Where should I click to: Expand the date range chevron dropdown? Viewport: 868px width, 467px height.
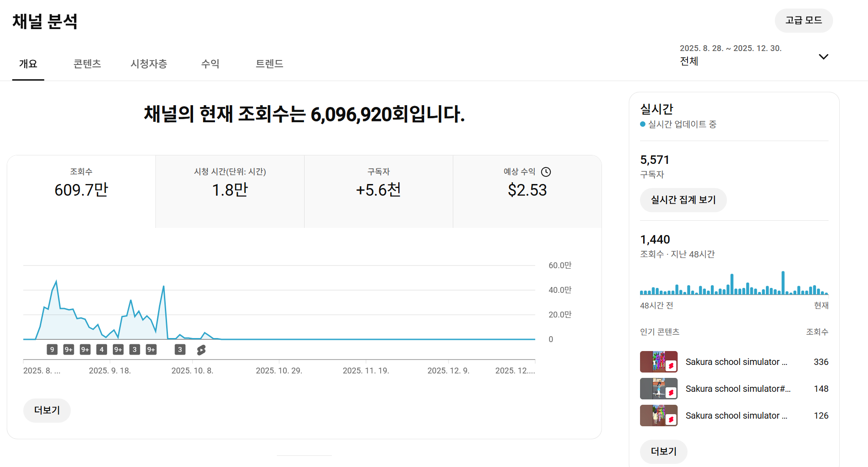pyautogui.click(x=823, y=57)
